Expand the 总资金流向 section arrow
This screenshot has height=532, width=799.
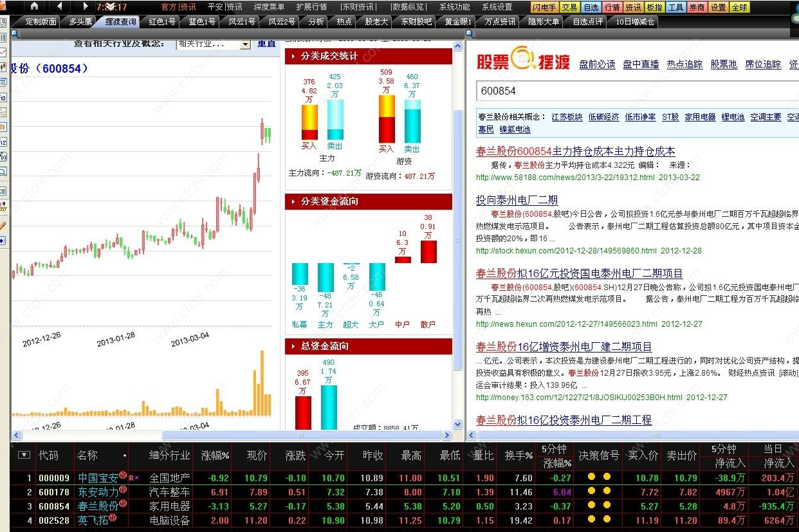coord(293,346)
